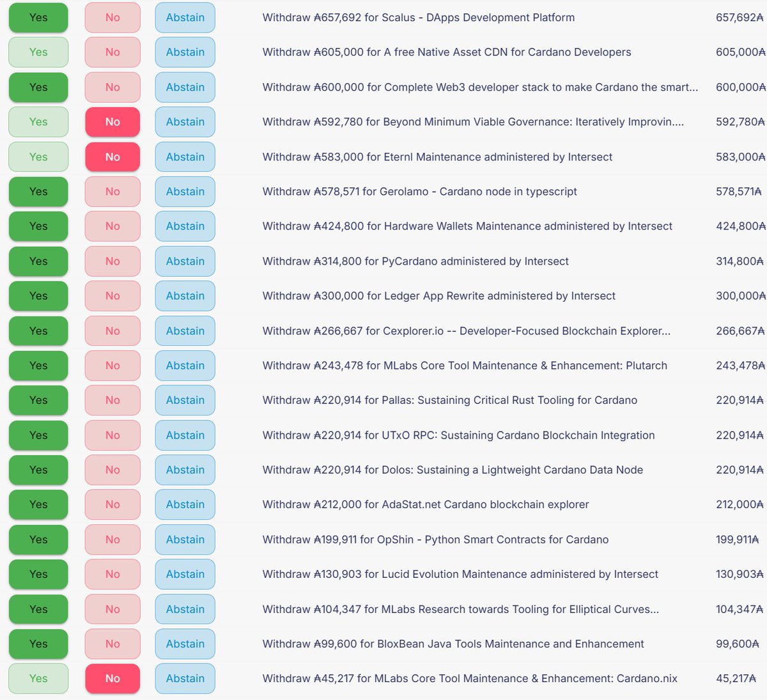The image size is (767, 700).
Task: Abstain on Dolos Lightweight Data Node
Action: pos(185,470)
